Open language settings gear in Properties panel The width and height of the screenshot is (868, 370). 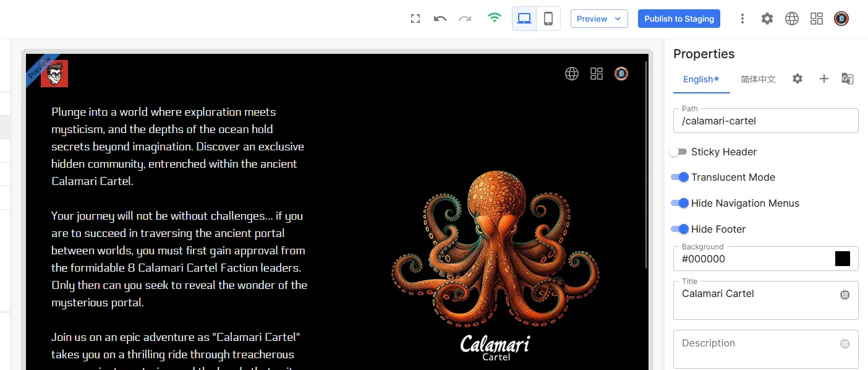pyautogui.click(x=798, y=79)
